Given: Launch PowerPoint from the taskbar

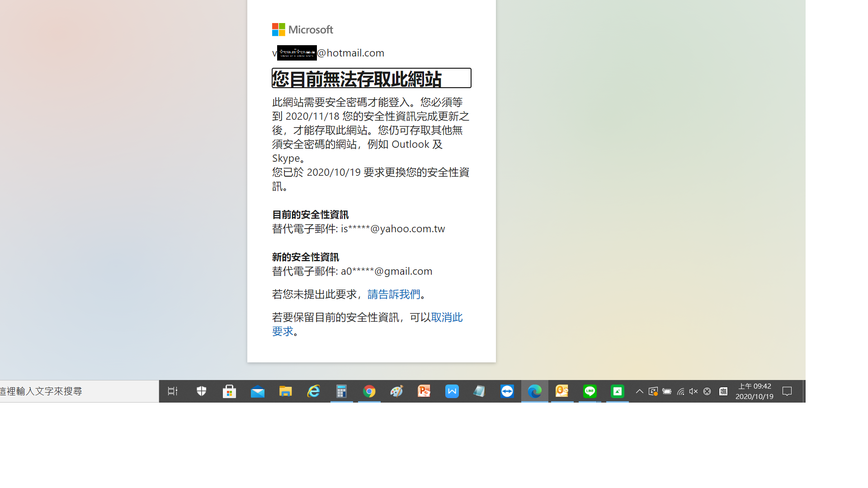Looking at the screenshot, I should click(x=424, y=391).
